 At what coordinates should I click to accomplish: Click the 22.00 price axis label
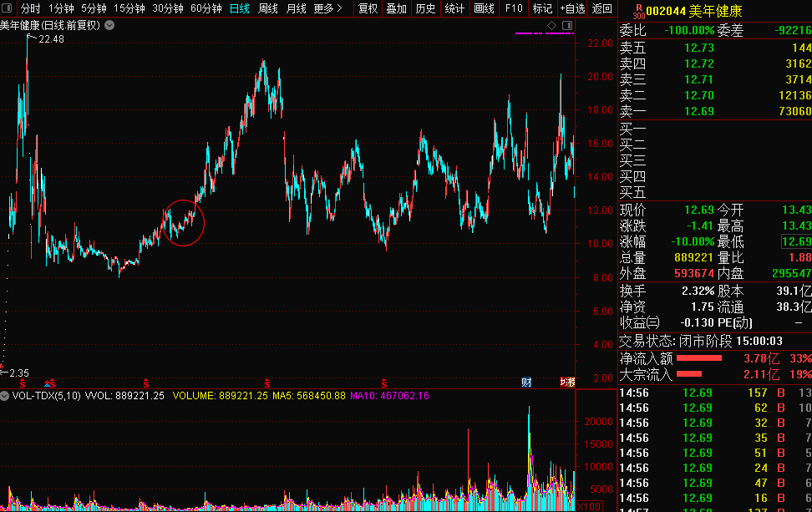point(600,43)
